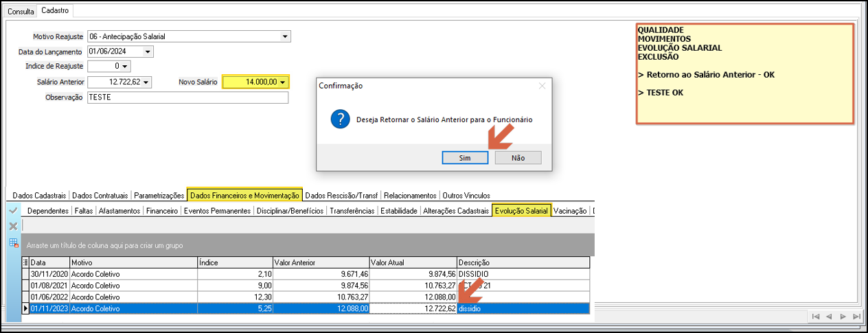Image resolution: width=868 pixels, height=333 pixels.
Task: Switch to the Dependentes sub-tab
Action: [47, 211]
